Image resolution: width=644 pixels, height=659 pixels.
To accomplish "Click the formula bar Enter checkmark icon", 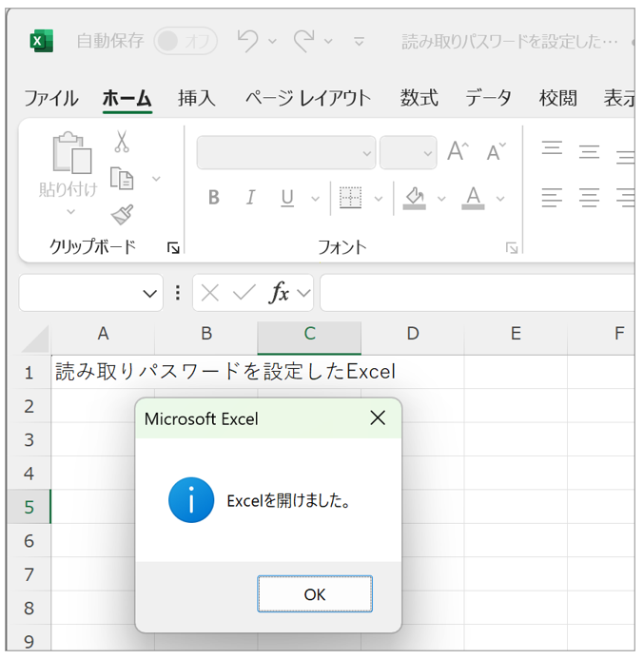I will click(244, 293).
